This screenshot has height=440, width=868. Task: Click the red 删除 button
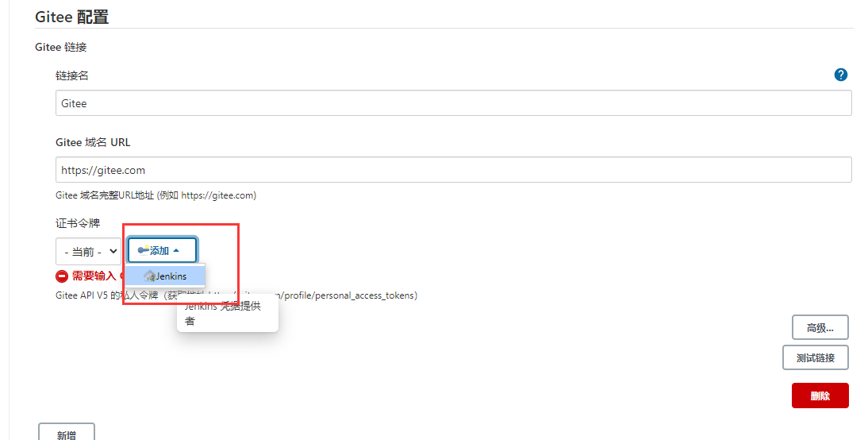tap(820, 396)
